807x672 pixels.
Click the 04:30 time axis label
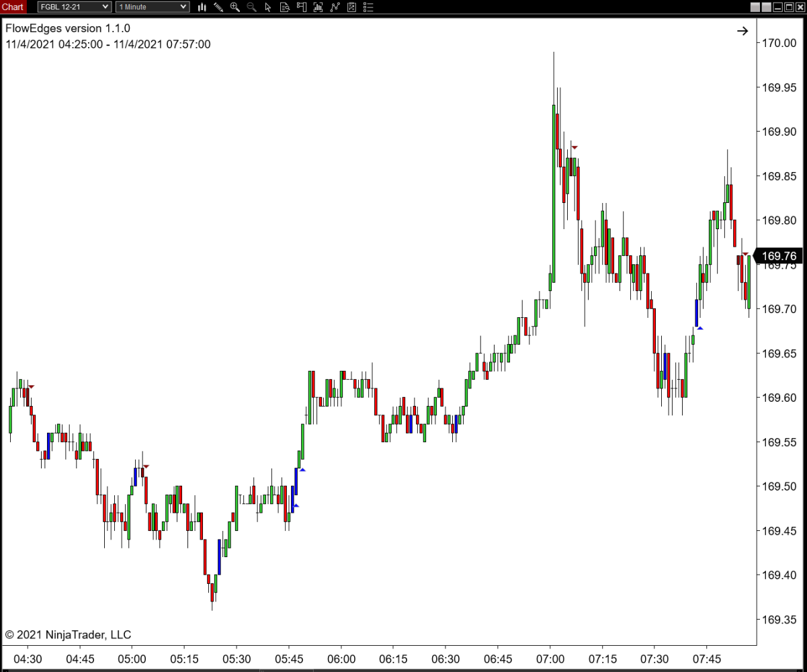(x=28, y=659)
